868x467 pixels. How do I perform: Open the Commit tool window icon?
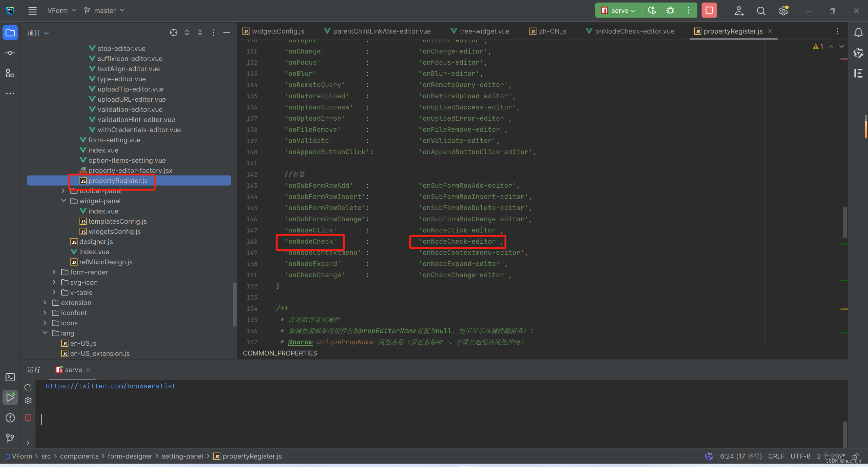pos(10,53)
